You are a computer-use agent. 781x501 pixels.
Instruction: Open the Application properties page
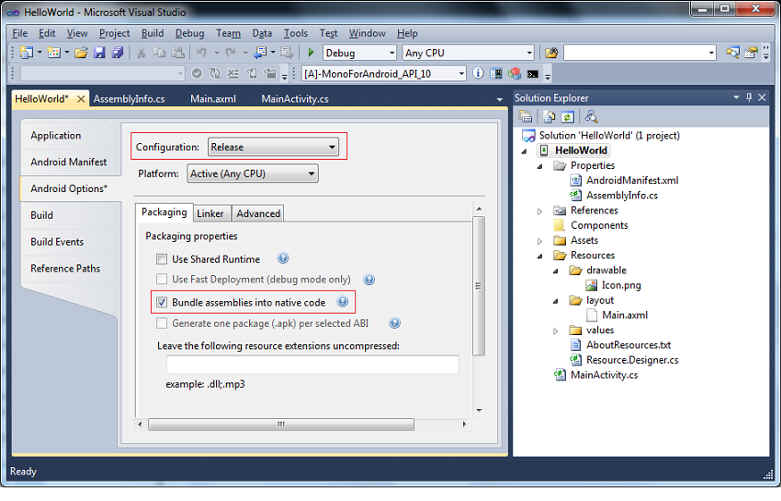tap(56, 135)
